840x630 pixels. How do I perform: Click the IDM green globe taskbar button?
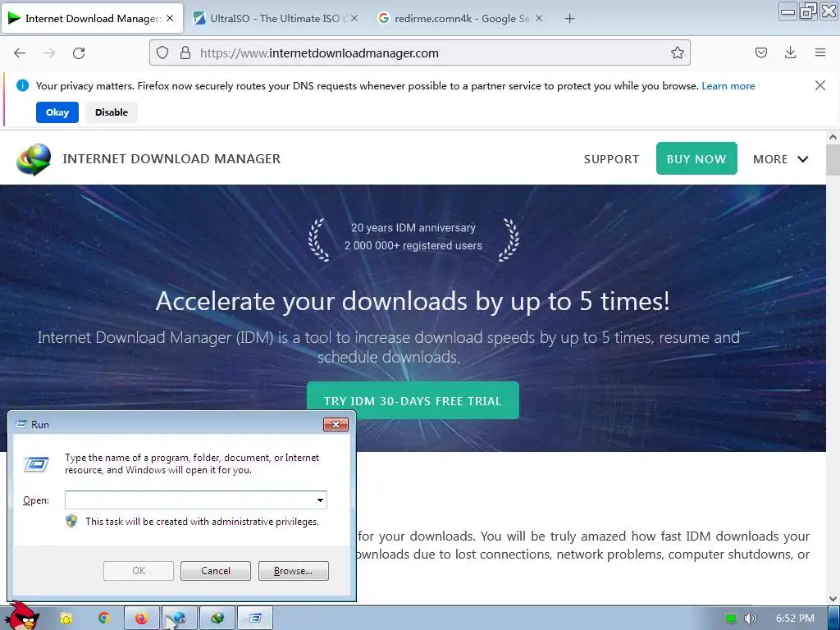(x=217, y=619)
